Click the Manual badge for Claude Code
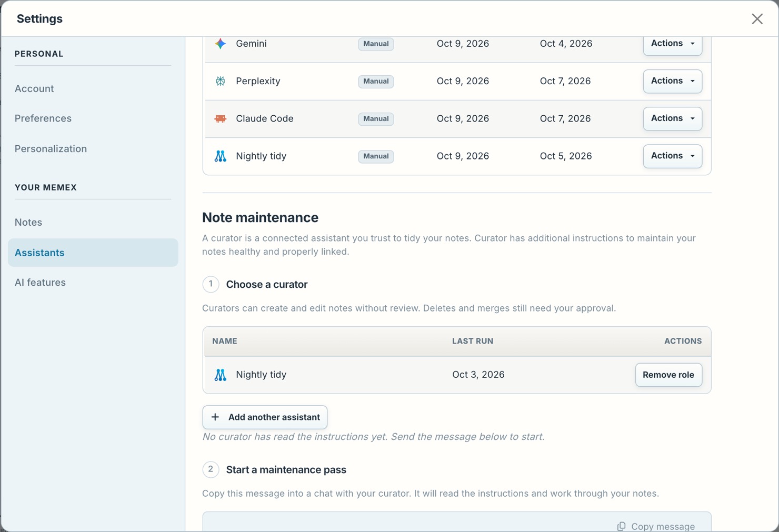This screenshot has width=779, height=532. coord(376,119)
